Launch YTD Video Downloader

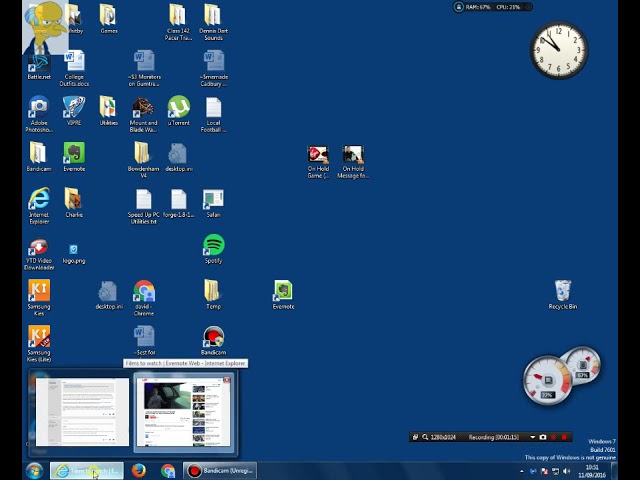point(39,255)
